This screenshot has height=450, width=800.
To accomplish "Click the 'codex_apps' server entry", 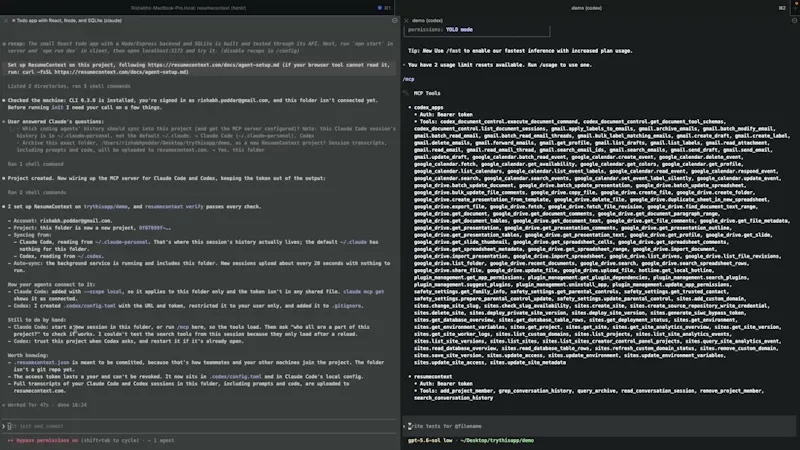I will (x=429, y=108).
